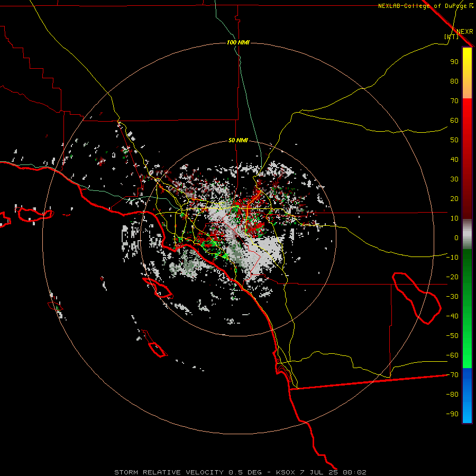Image resolution: width=476 pixels, height=476 pixels.
Task: Click the NEXLAB-College of DuPage watermark text
Action: tap(422, 6)
